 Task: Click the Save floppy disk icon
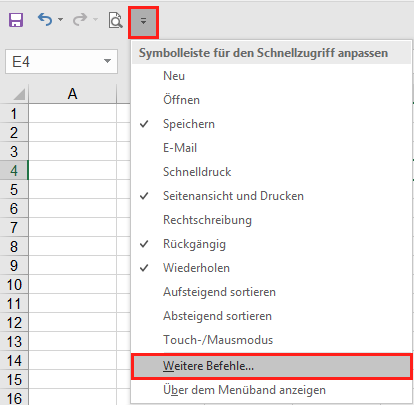[x=16, y=20]
